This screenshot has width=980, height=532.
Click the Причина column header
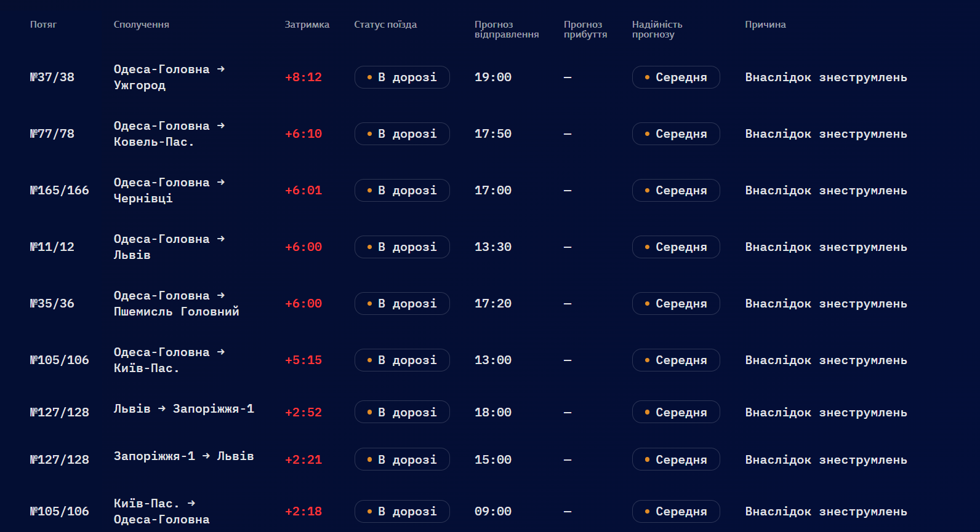765,25
